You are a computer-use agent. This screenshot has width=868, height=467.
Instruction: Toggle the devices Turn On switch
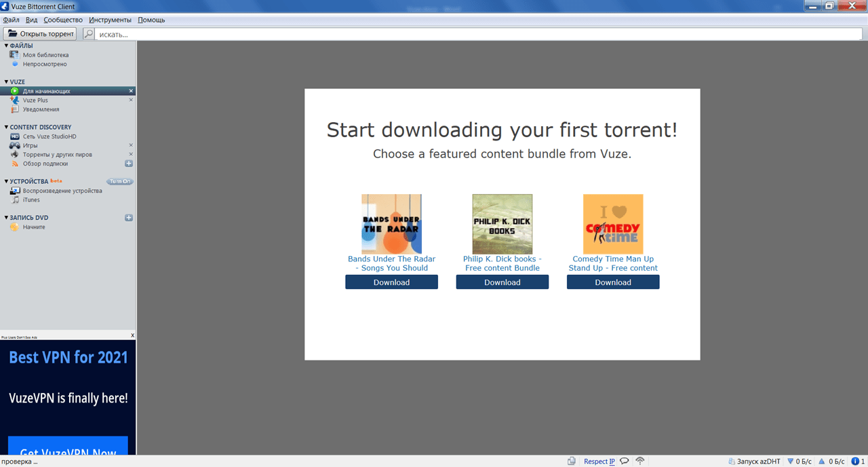(120, 181)
